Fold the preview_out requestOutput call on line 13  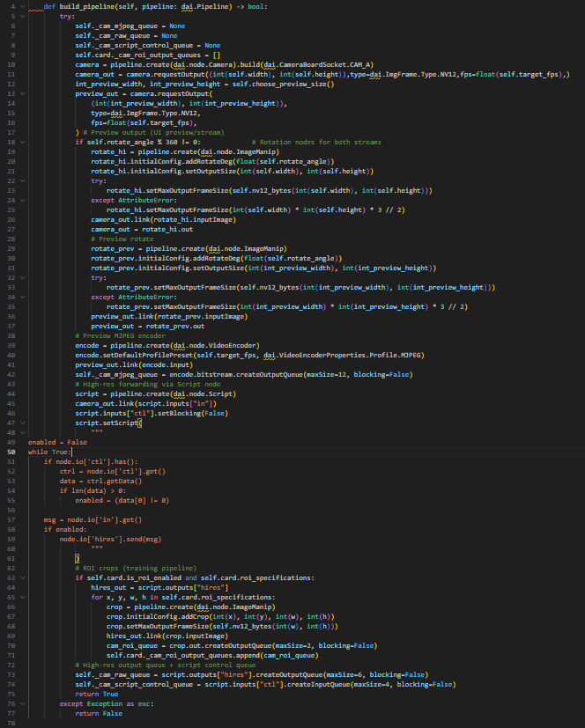coord(22,94)
